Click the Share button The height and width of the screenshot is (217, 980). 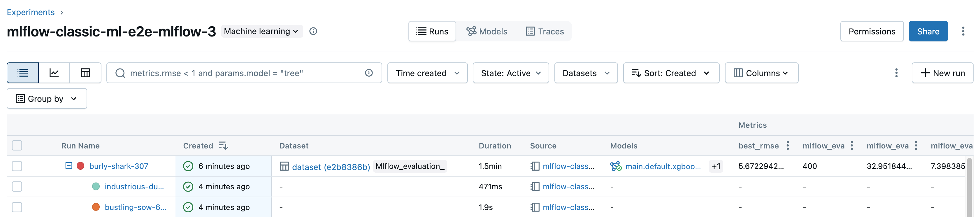coord(928,31)
